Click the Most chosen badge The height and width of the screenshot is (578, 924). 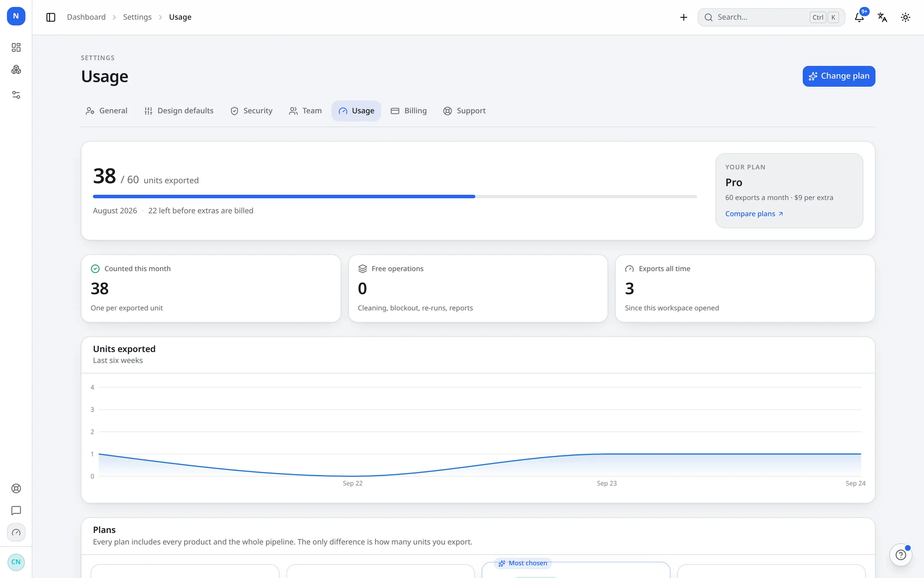tap(523, 563)
